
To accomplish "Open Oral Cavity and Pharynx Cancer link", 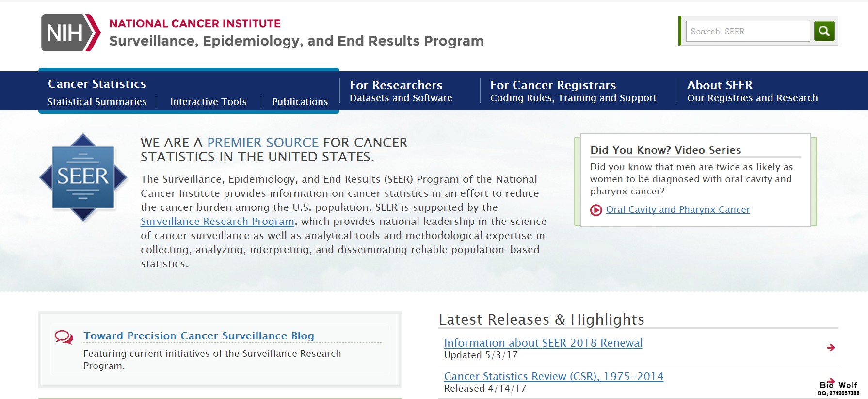I will click(x=678, y=209).
